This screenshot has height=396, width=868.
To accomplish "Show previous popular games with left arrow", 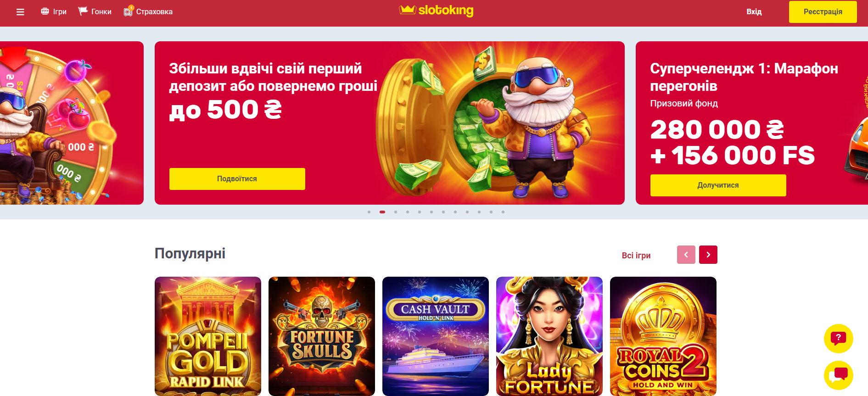I will tap(686, 255).
